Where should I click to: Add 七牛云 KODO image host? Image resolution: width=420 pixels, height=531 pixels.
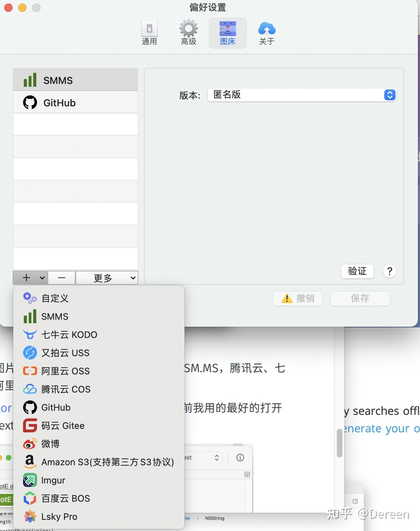pyautogui.click(x=99, y=335)
